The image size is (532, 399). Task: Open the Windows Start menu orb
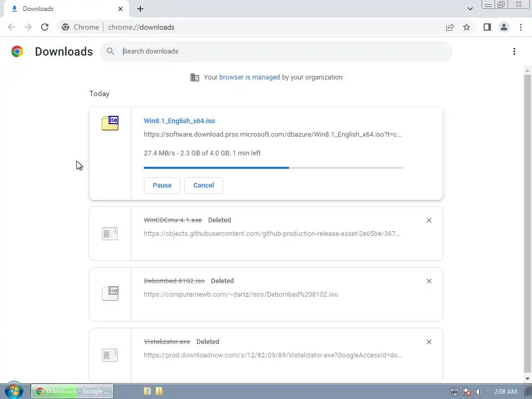point(14,391)
